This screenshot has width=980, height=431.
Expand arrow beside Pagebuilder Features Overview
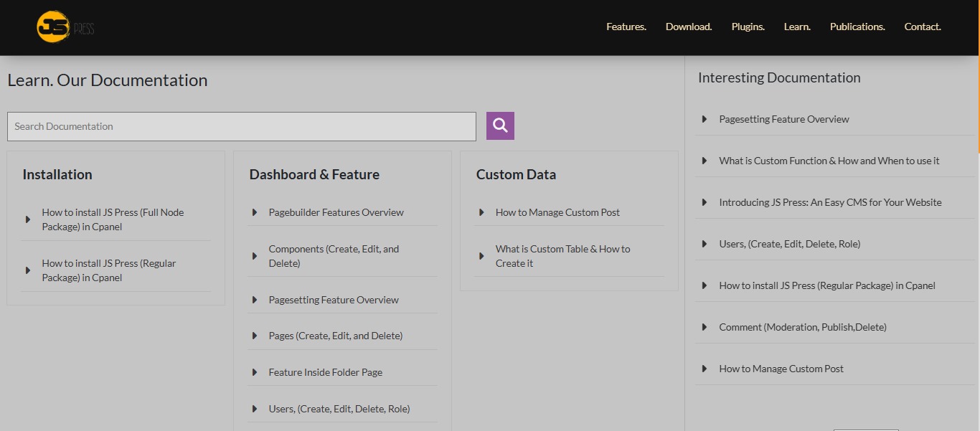coord(255,213)
